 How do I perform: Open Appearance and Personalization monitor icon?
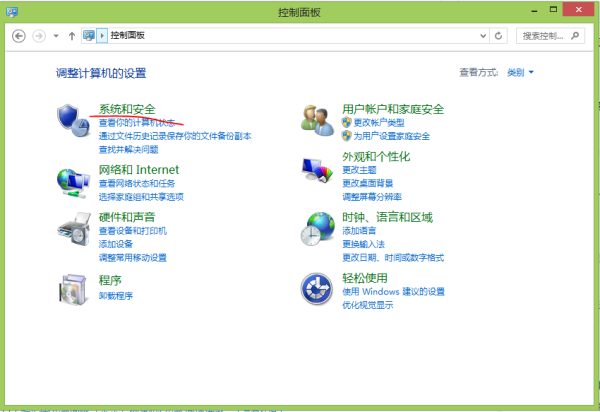[317, 170]
